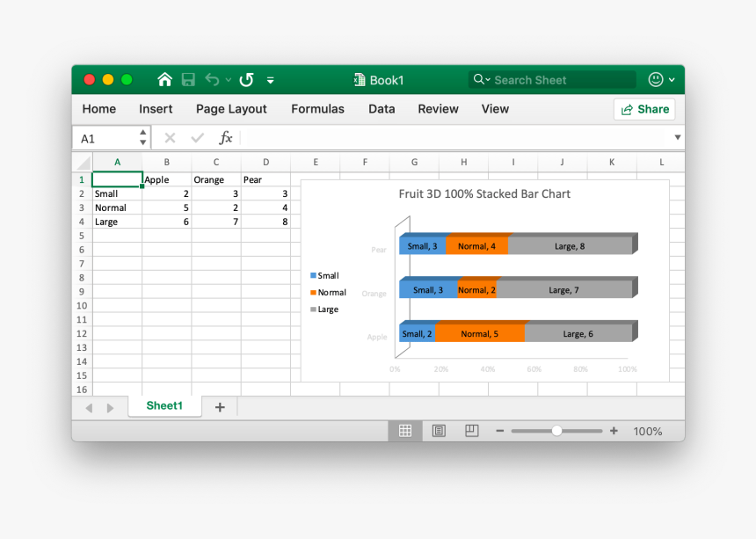Switch to the Formulas ribbon tab
The image size is (756, 539).
pyautogui.click(x=317, y=109)
